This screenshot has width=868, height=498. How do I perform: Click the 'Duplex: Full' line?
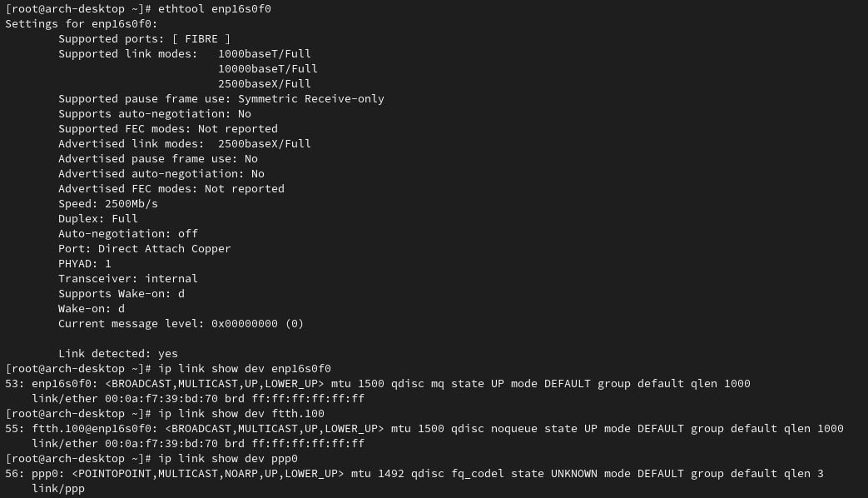pos(98,218)
